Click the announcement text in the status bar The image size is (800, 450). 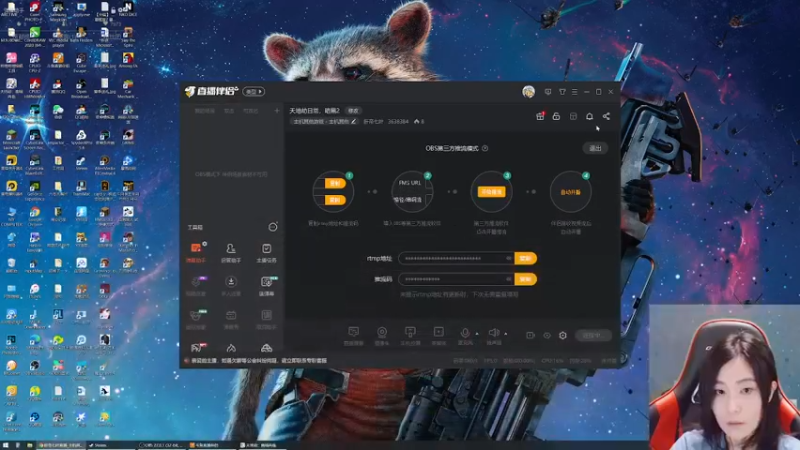point(259,361)
